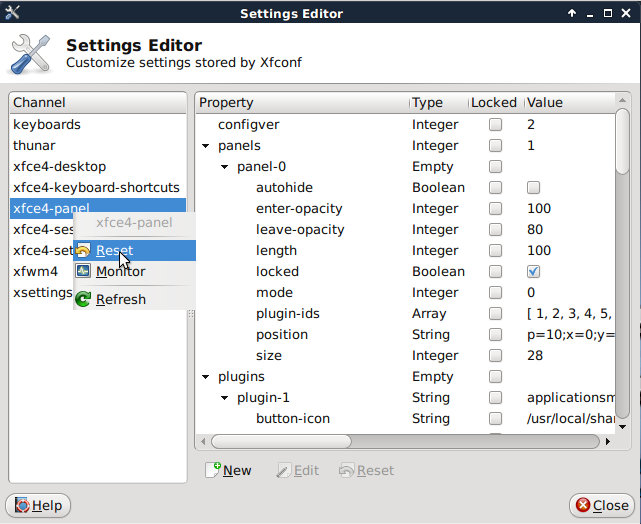Click the Type column header
Image resolution: width=641 pixels, height=524 pixels.
click(x=438, y=102)
